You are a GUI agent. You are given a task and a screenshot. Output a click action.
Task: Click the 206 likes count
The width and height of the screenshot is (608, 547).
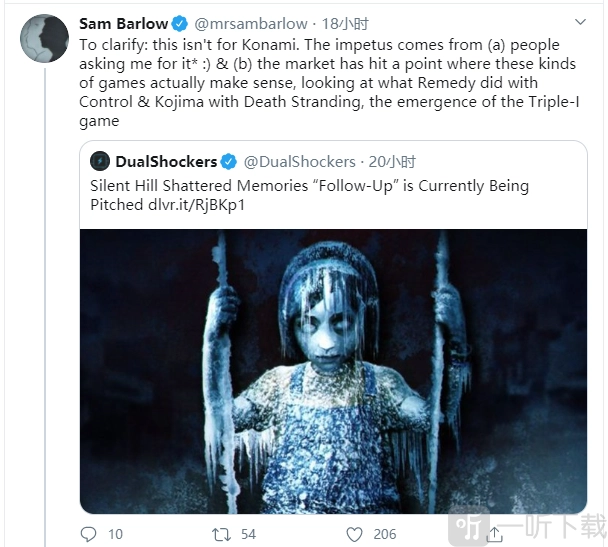tap(385, 534)
